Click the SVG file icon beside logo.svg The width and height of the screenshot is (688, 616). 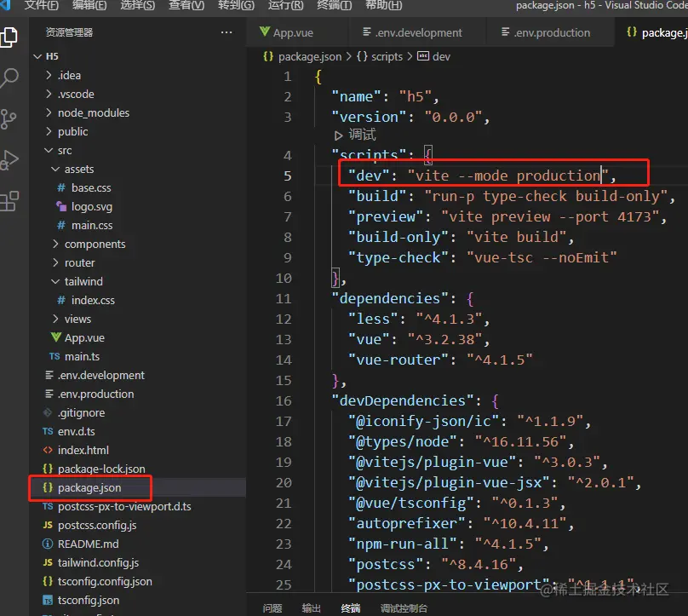(x=61, y=206)
